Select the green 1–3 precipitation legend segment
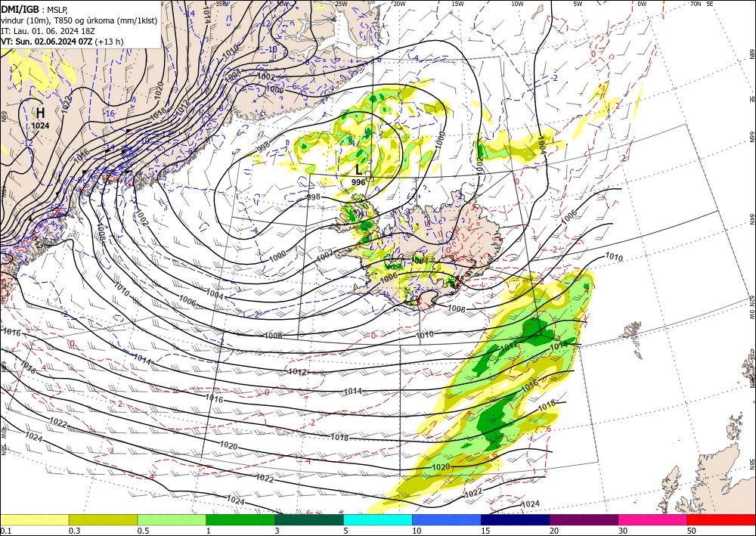Image resolution: width=756 pixels, height=536 pixels. tap(240, 519)
